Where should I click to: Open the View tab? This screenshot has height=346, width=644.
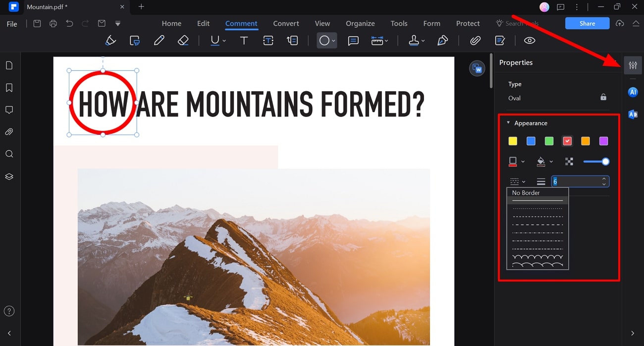[x=322, y=23]
